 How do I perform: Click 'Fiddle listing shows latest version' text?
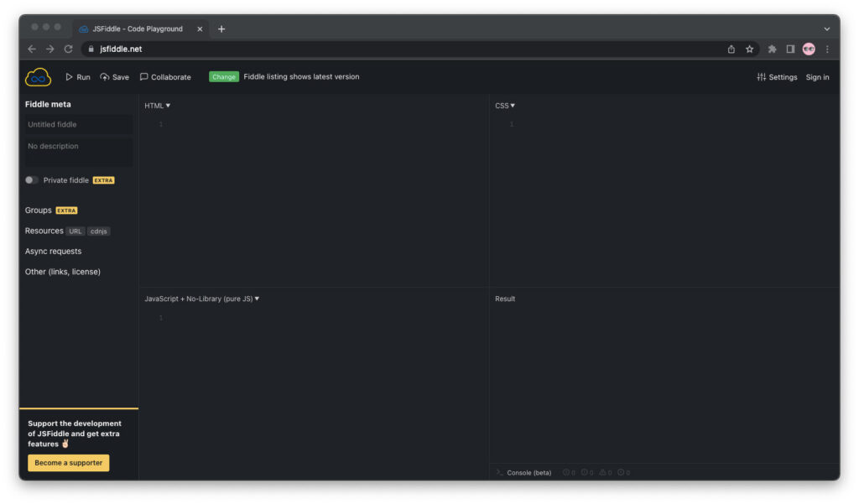tap(301, 76)
